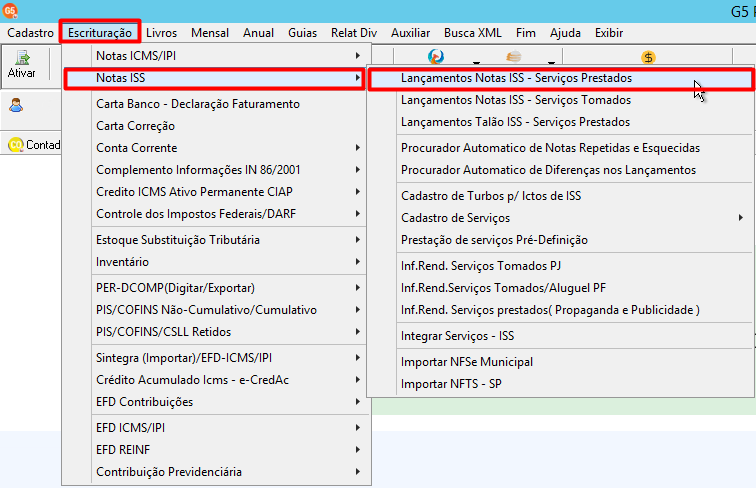The width and height of the screenshot is (756, 488).
Task: Expand Complemento Informações IN 86/2001 submenu
Action: click(x=216, y=170)
